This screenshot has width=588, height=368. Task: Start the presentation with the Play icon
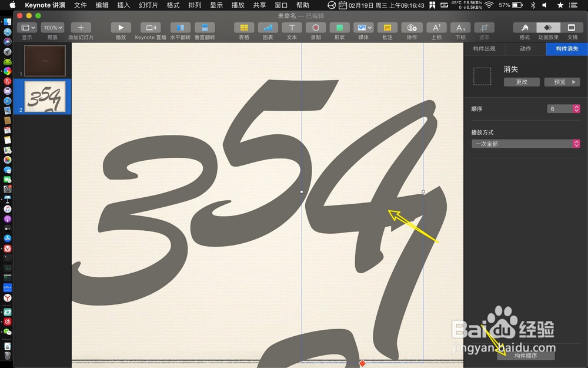(x=121, y=27)
